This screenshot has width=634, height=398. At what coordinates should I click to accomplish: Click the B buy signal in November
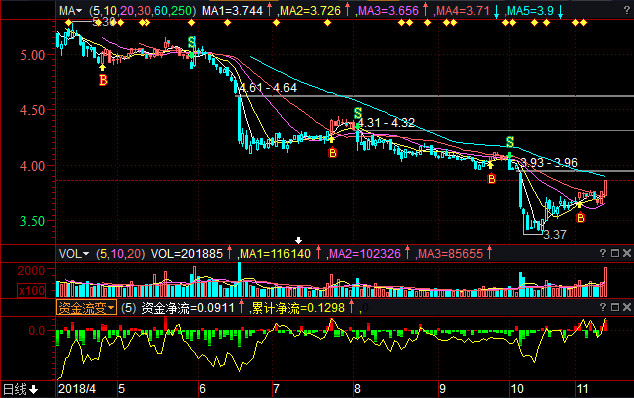580,218
